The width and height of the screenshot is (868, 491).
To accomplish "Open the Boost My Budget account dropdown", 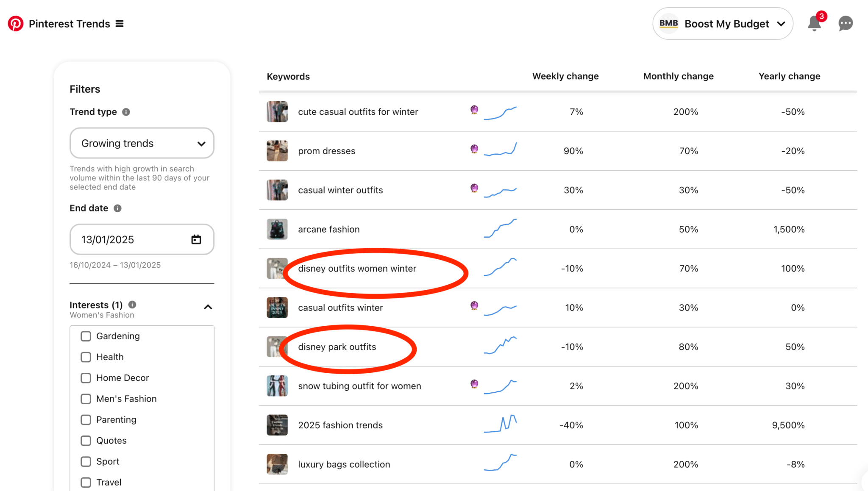I will tap(723, 24).
